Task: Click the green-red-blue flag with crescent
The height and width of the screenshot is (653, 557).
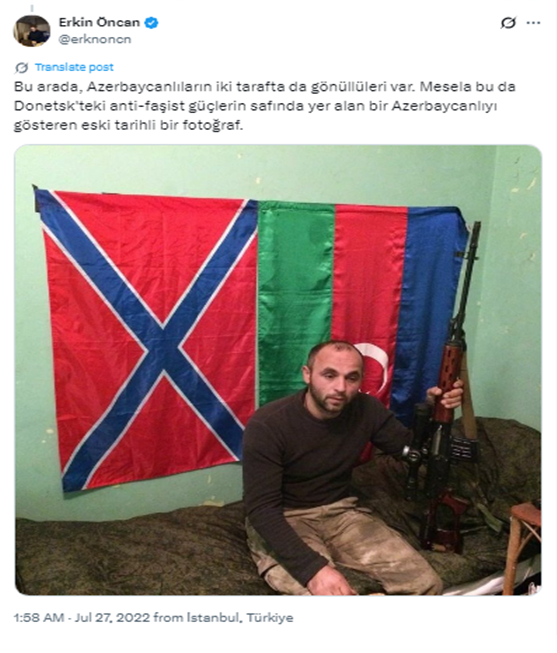Action: (x=360, y=292)
